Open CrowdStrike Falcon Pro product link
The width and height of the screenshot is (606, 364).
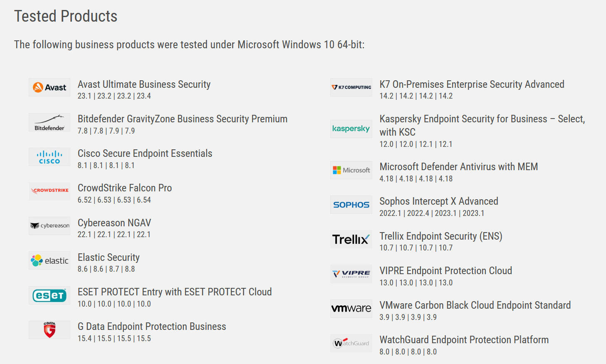(125, 188)
